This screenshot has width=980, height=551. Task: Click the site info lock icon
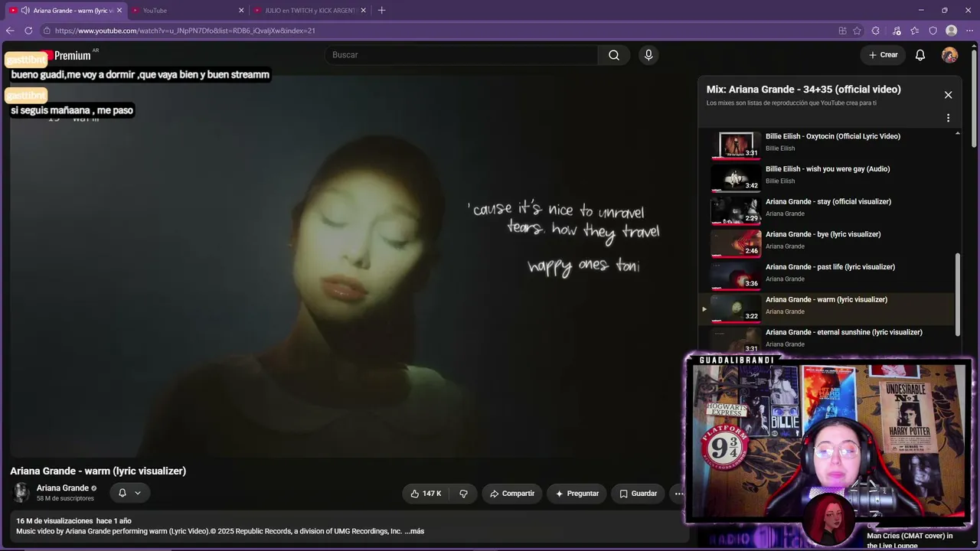point(47,31)
